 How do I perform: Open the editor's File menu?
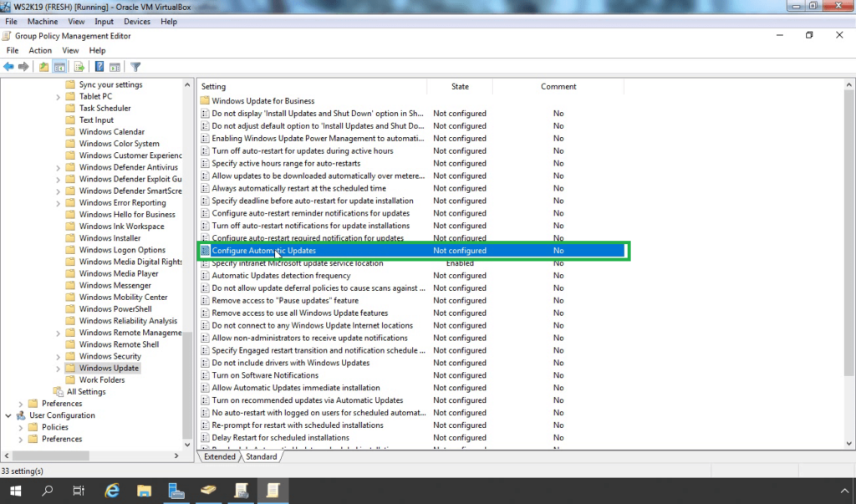click(12, 50)
